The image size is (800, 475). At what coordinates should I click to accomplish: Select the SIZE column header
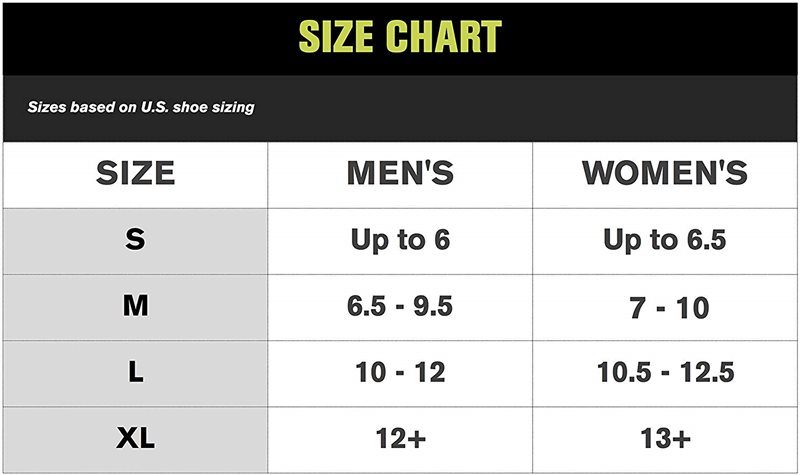click(x=135, y=173)
